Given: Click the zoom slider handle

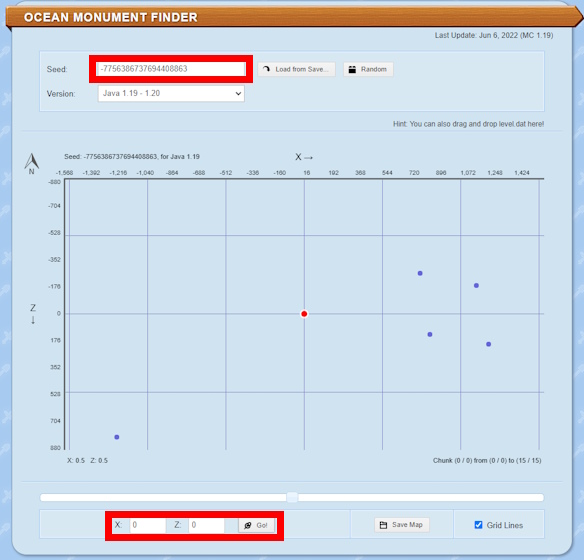Looking at the screenshot, I should tap(292, 497).
